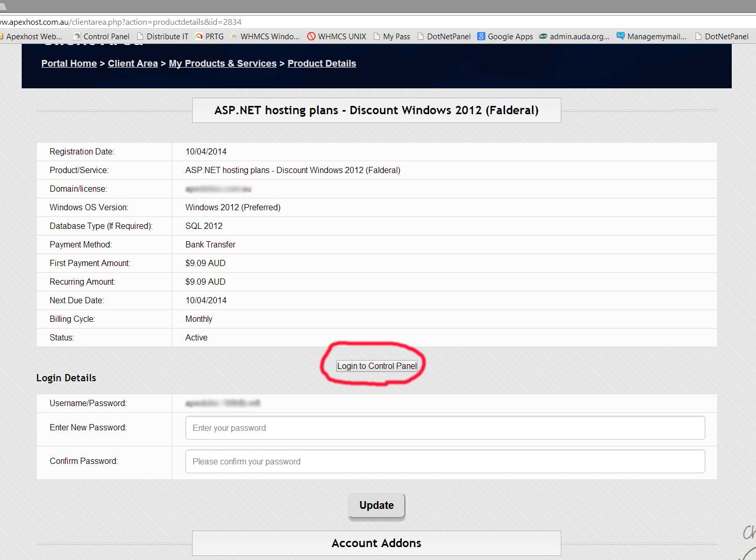Click the First Payment Amount label

(x=90, y=263)
